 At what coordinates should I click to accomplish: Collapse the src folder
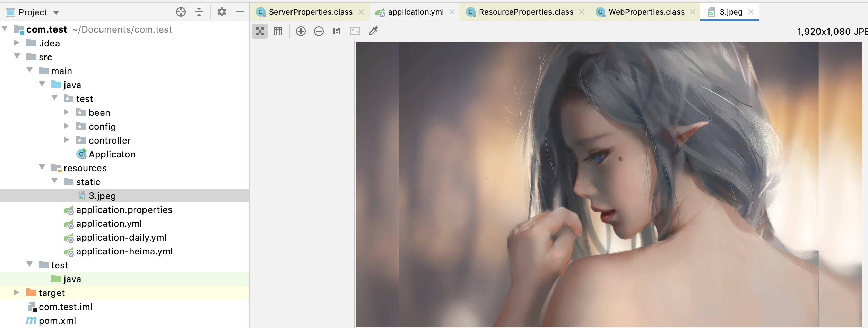click(x=17, y=56)
